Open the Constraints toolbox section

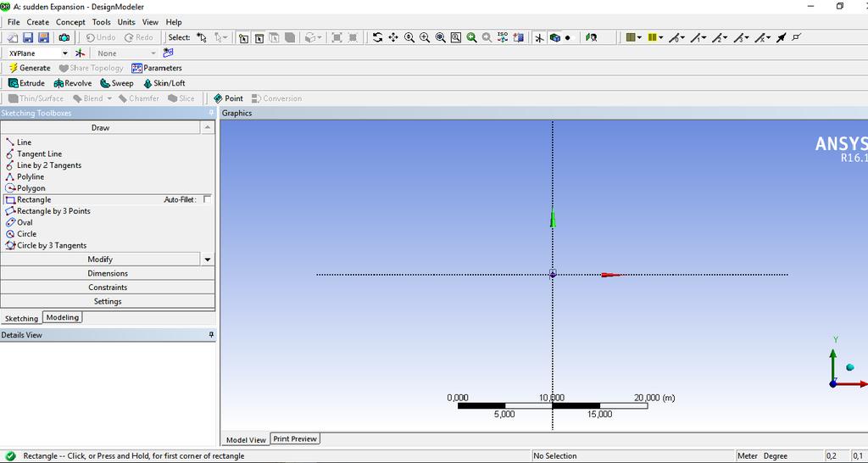(108, 287)
